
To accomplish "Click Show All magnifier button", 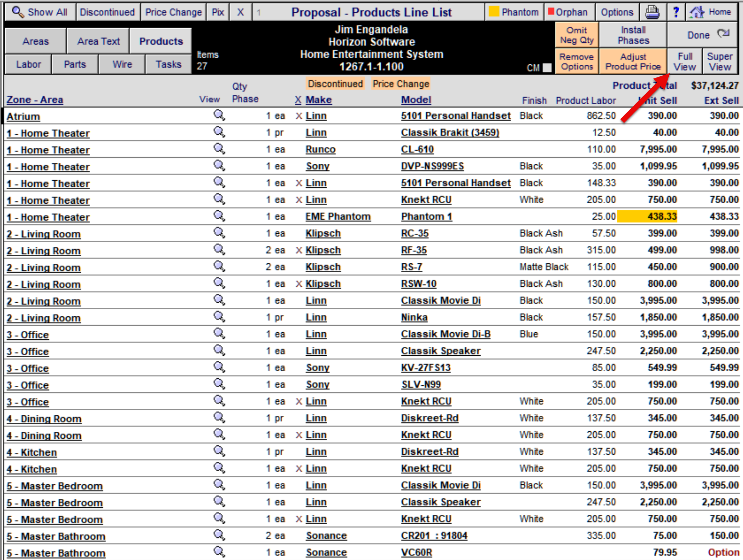I will pos(40,12).
